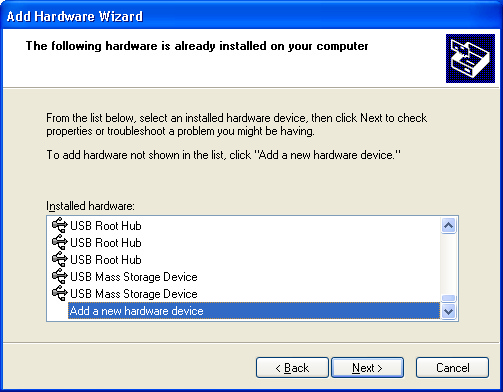Click the list's scroll up arrow
Viewport: 503px width, 392px height.
coord(449,226)
